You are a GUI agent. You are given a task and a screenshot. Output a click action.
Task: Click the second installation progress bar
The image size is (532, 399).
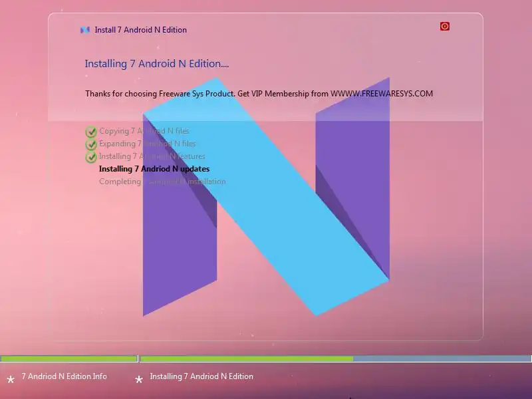pyautogui.click(x=336, y=358)
